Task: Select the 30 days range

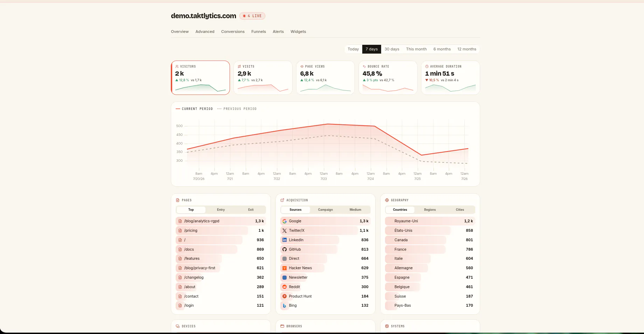Action: 392,49
